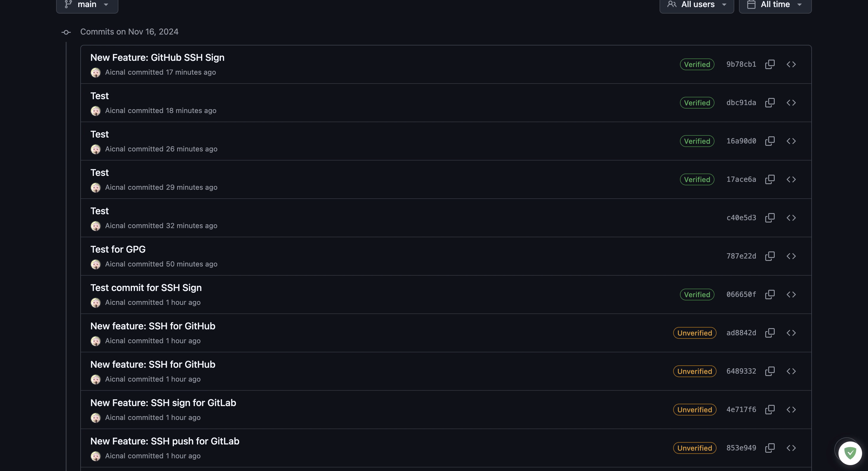Click Aicnal avatar on 'Test commit for SSH Sign'
Image resolution: width=868 pixels, height=471 pixels.
pyautogui.click(x=96, y=303)
